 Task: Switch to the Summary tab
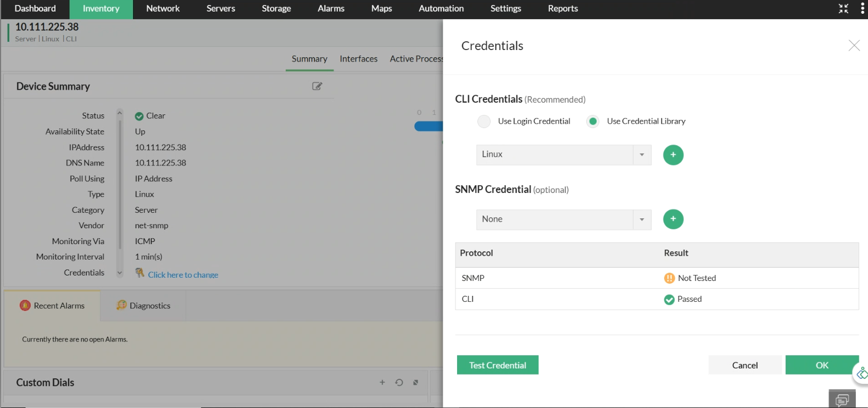click(309, 59)
